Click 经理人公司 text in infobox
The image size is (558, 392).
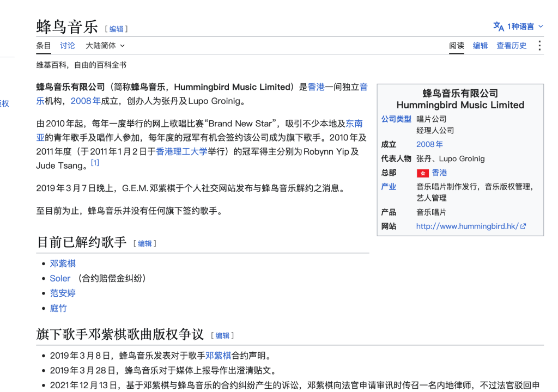pyautogui.click(x=435, y=131)
